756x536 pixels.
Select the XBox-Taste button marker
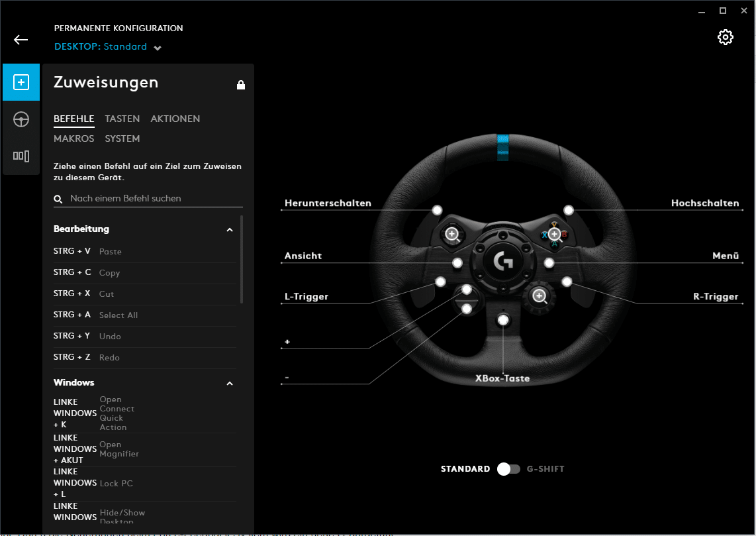point(504,321)
